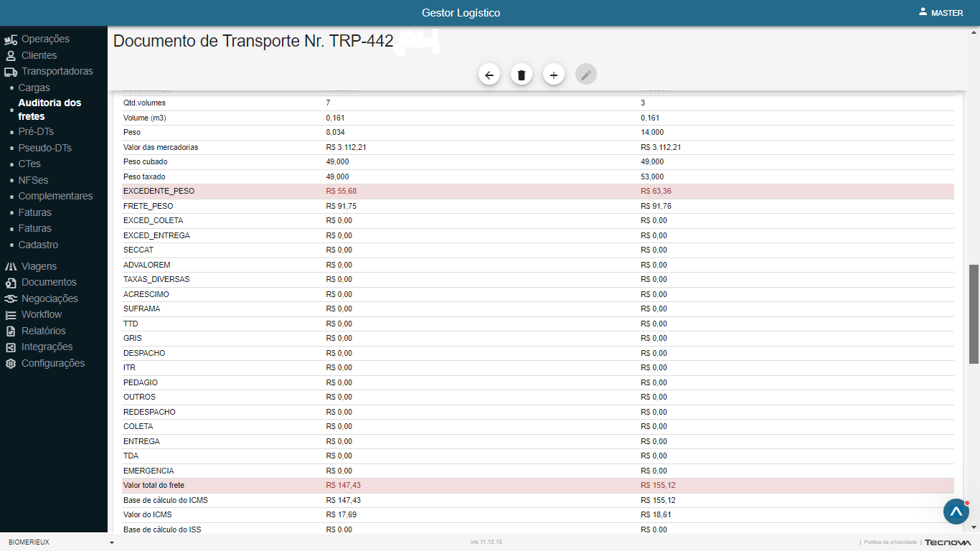Open NFSes from the sidebar

[x=34, y=180]
